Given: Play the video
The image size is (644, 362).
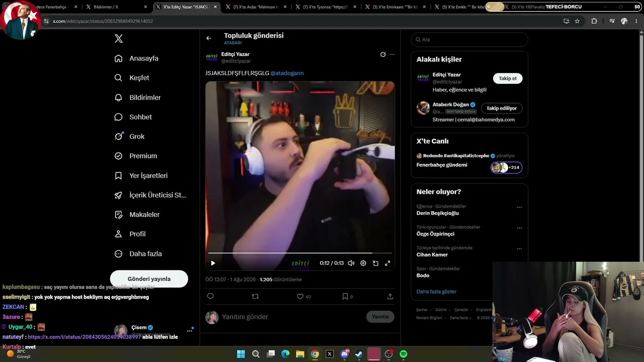Looking at the screenshot, I should point(213,263).
